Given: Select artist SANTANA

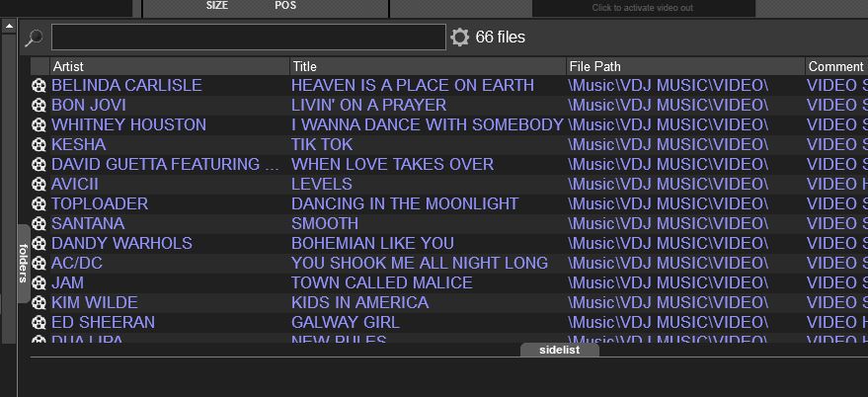Looking at the screenshot, I should [x=88, y=224].
